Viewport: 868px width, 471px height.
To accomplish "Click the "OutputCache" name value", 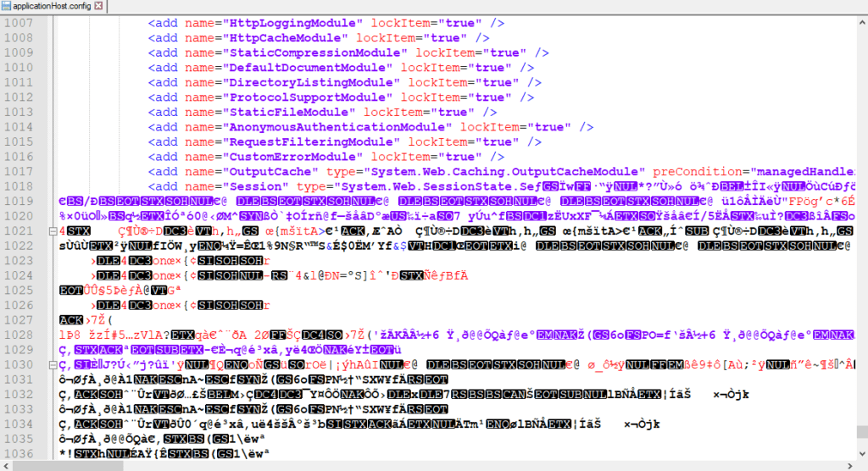I will pos(270,172).
